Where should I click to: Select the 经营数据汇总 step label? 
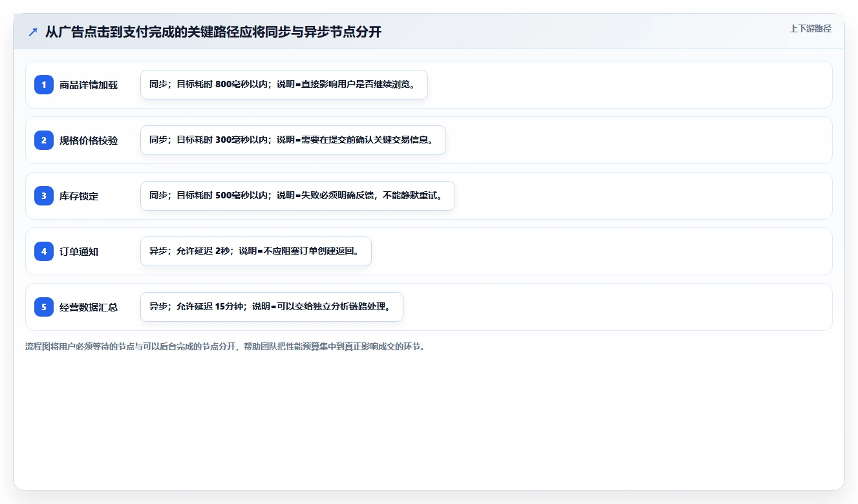click(x=89, y=307)
